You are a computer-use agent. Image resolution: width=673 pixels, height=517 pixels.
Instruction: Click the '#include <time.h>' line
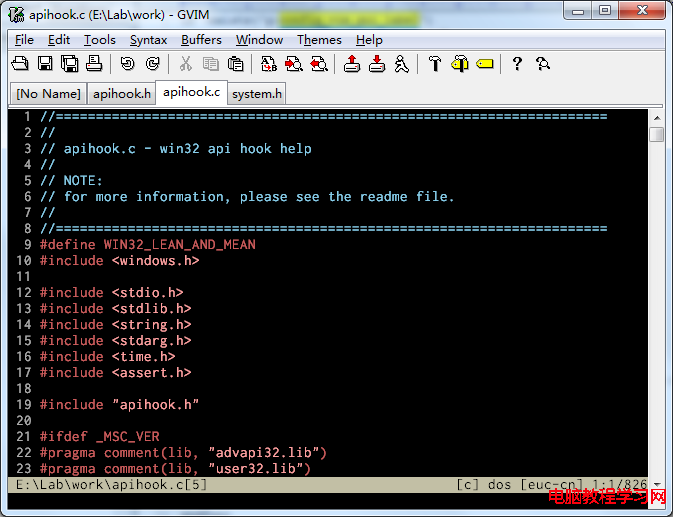[107, 357]
